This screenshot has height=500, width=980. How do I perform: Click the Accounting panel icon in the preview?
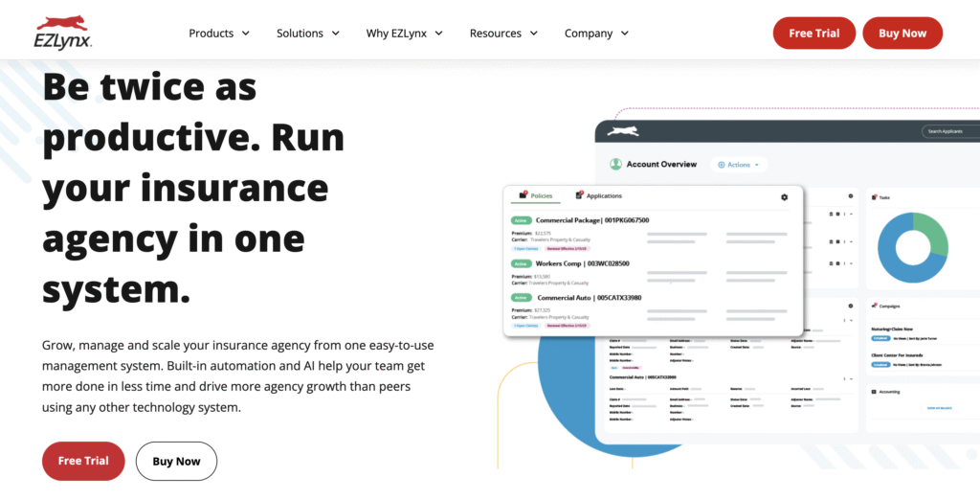point(875,392)
